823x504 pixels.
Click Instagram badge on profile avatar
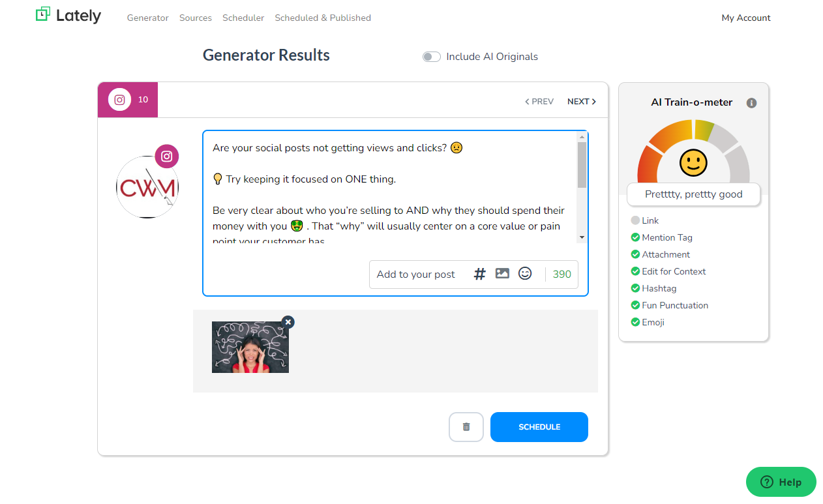167,156
